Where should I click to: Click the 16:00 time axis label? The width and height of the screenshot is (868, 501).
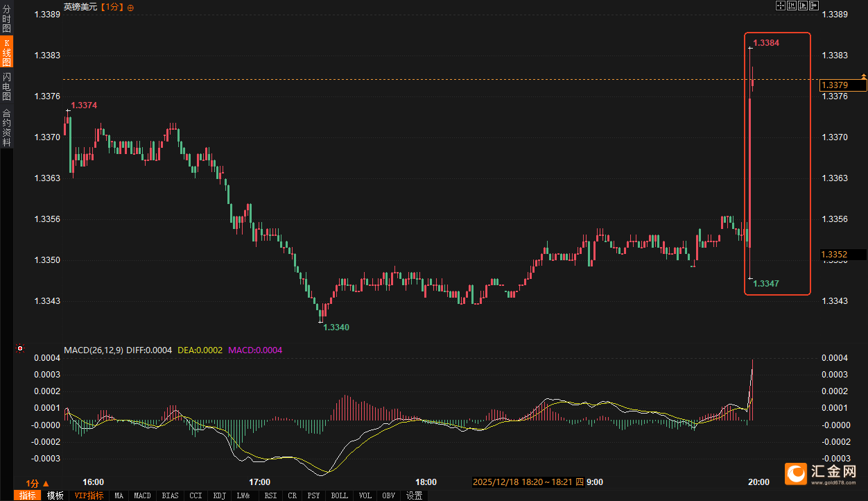(93, 482)
